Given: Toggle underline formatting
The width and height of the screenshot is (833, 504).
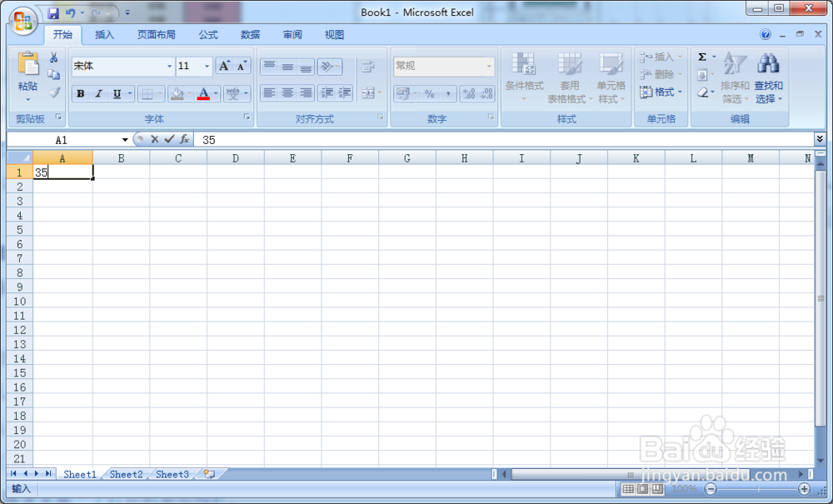Looking at the screenshot, I should pyautogui.click(x=117, y=94).
